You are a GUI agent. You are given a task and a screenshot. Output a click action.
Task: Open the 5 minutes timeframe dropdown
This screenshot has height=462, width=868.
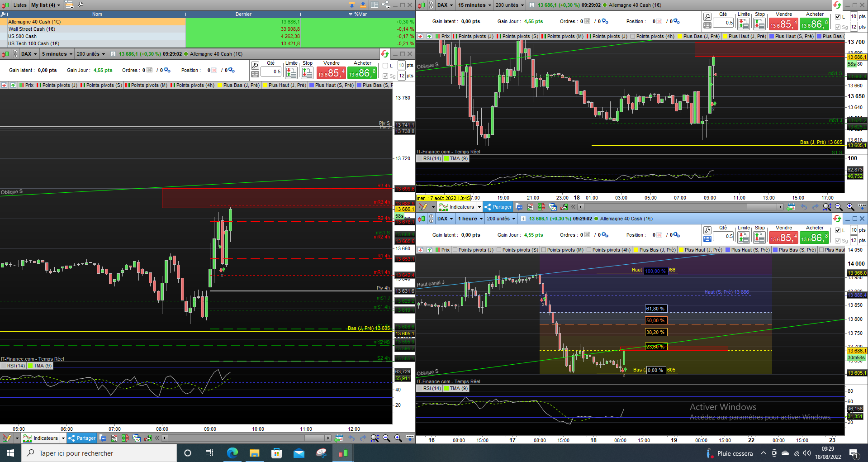tap(57, 54)
